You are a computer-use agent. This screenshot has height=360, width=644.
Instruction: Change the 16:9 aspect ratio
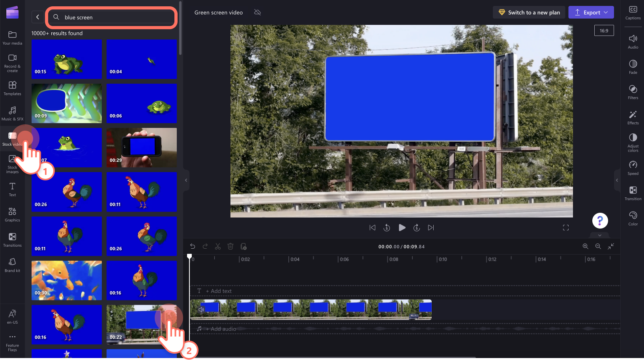[604, 31]
